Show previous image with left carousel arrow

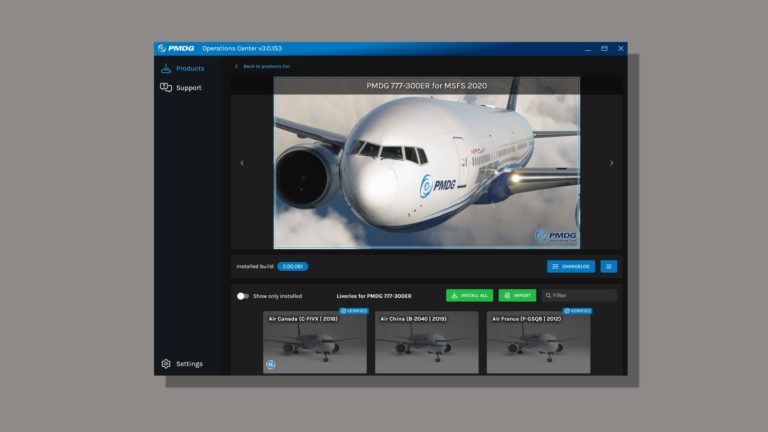click(241, 163)
